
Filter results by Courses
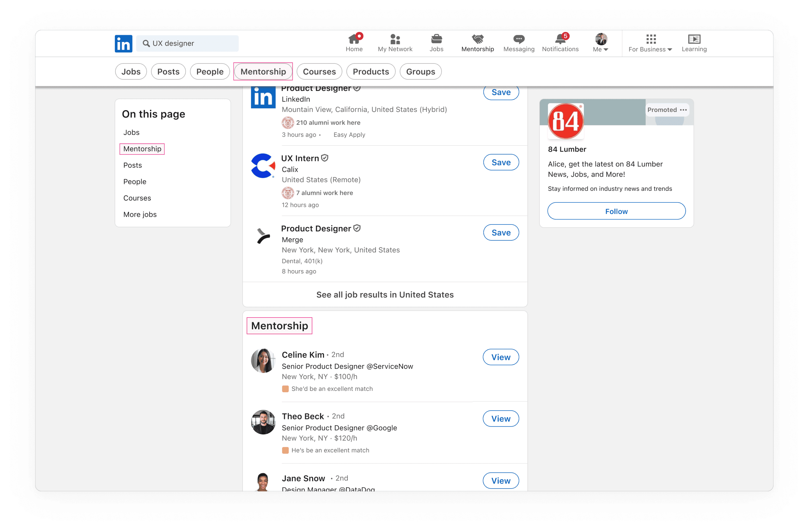(x=319, y=72)
